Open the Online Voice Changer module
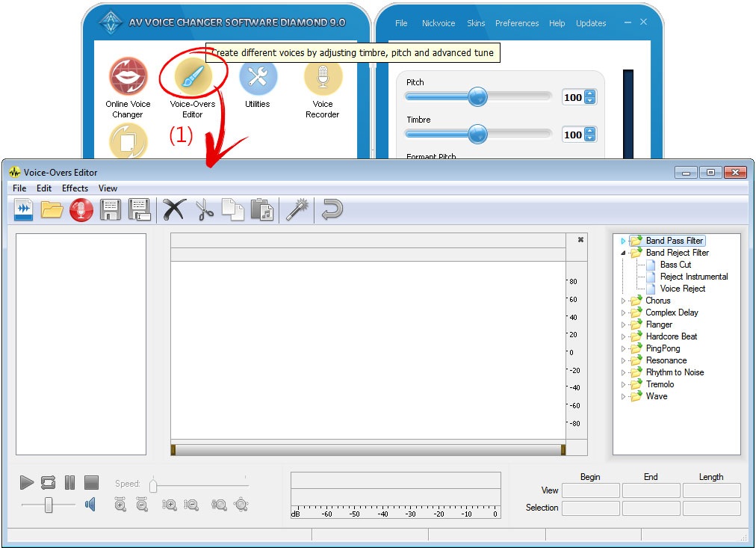This screenshot has height=548, width=756. pyautogui.click(x=128, y=76)
